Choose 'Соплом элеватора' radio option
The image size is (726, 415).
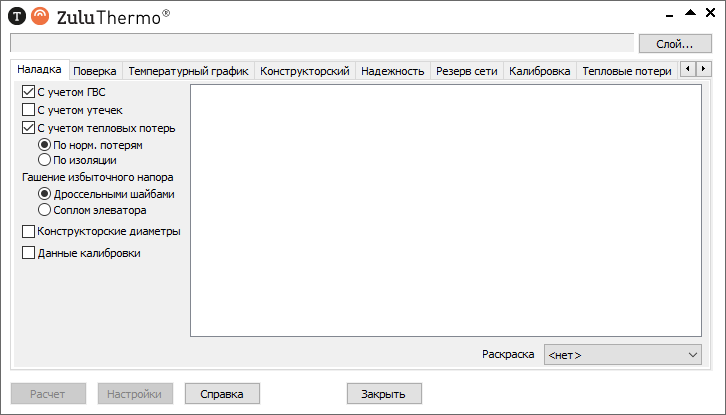click(x=44, y=210)
